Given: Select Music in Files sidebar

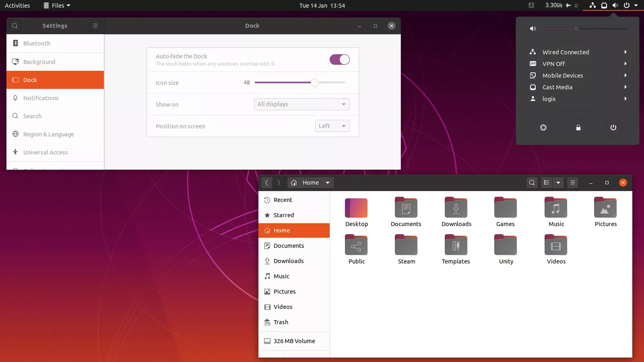Looking at the screenshot, I should (294, 276).
